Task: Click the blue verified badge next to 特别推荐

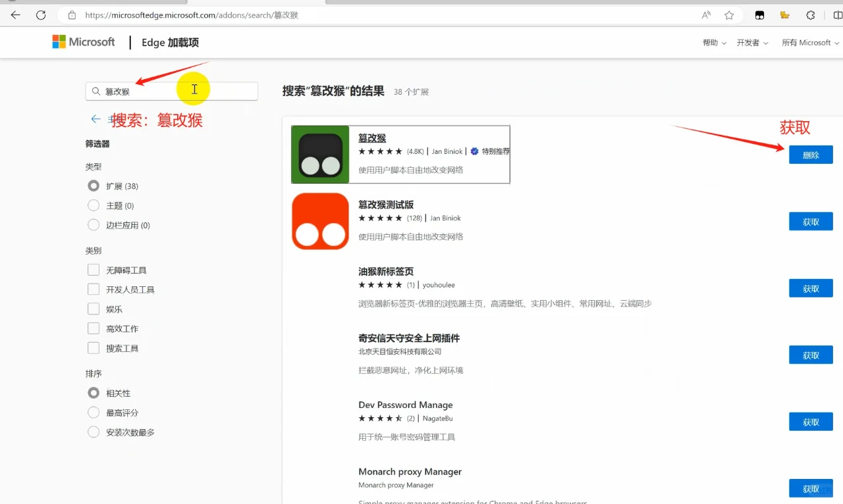Action: point(474,151)
